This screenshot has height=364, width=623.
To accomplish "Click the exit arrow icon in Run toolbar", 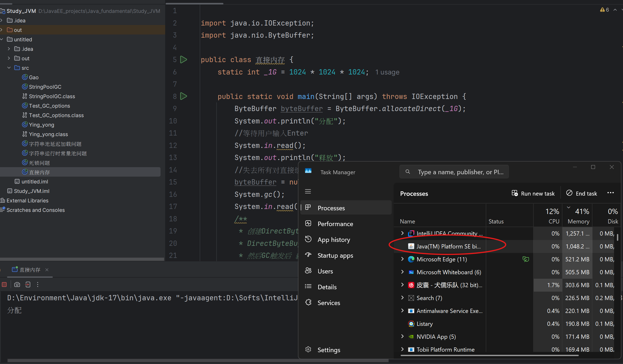I will [28, 285].
